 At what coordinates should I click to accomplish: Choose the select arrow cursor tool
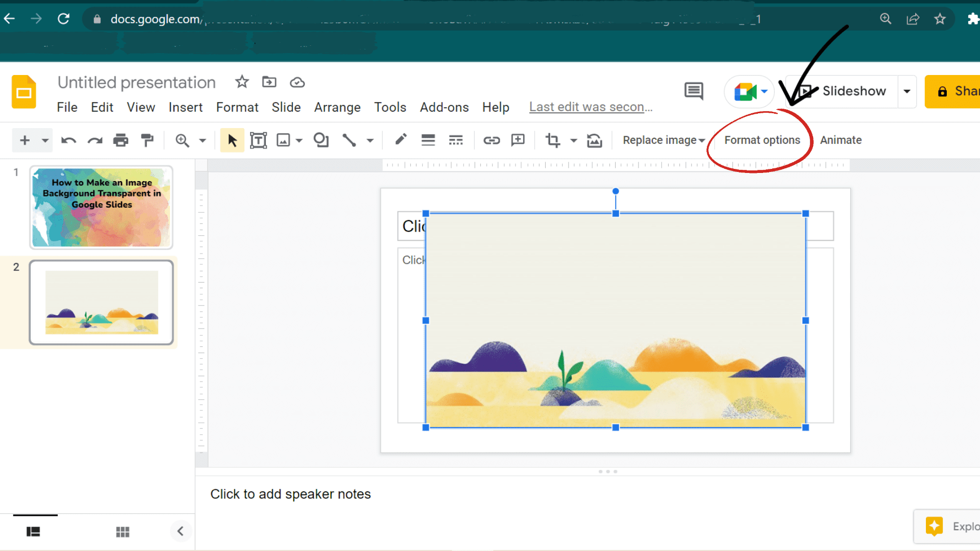pyautogui.click(x=232, y=140)
